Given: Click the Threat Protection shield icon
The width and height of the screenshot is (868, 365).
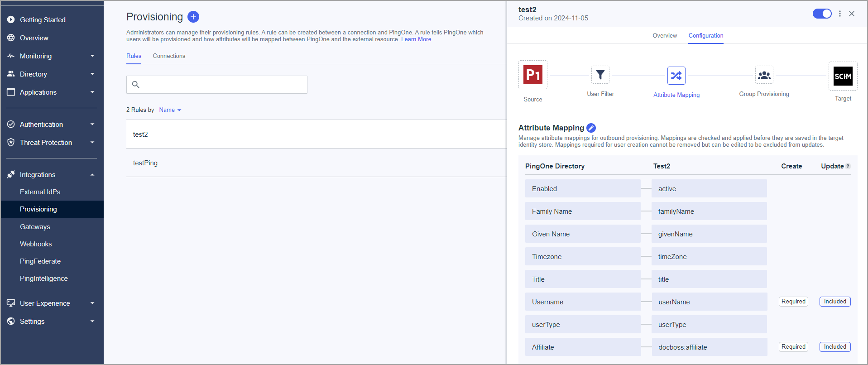Looking at the screenshot, I should [11, 142].
